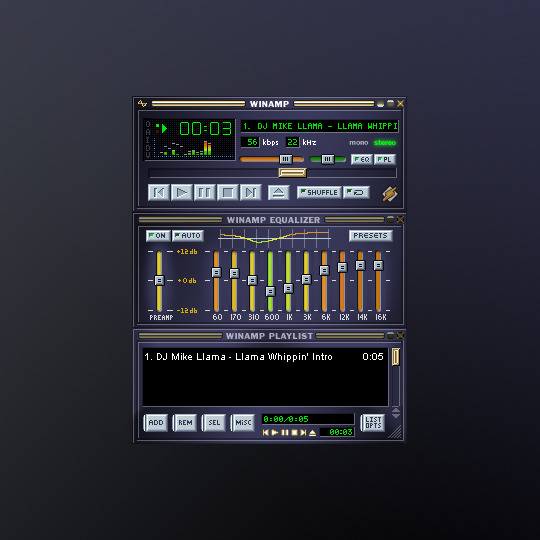
Task: Click the playlist scroll up arrow
Action: coord(396,410)
